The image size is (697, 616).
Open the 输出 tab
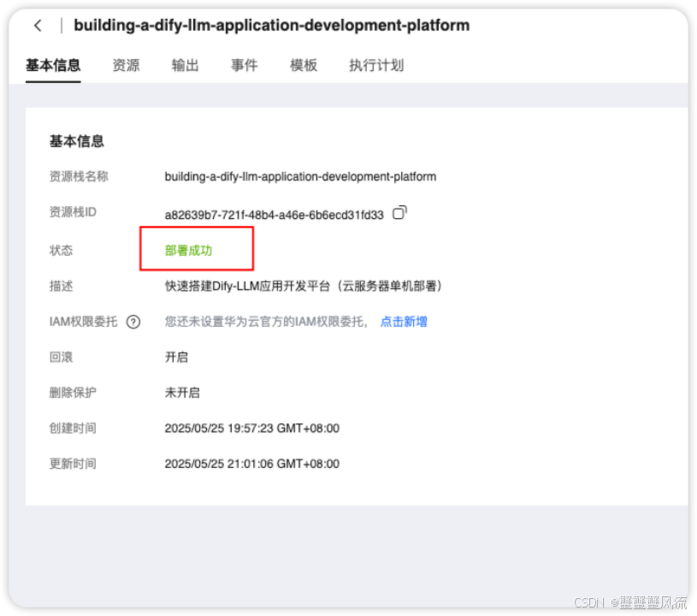pos(185,65)
